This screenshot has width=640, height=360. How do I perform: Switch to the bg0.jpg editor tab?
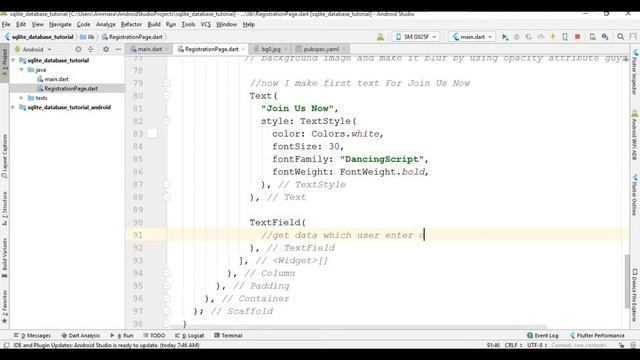click(270, 49)
